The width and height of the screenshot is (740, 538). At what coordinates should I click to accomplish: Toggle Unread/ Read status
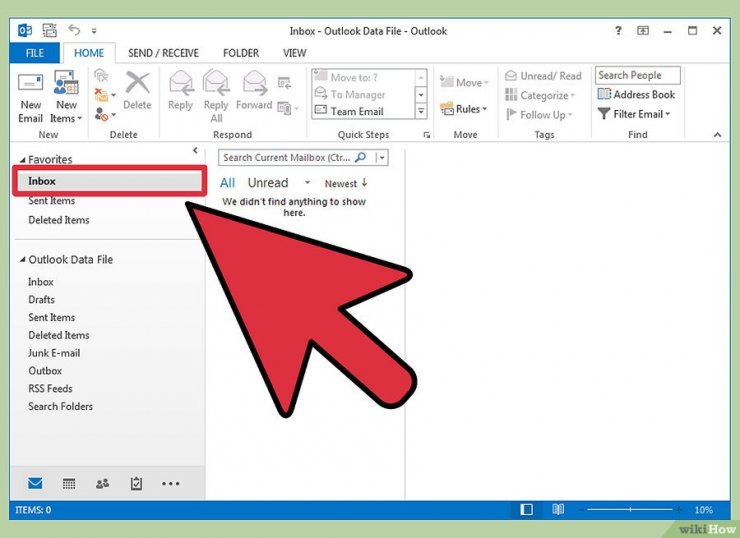pos(543,76)
